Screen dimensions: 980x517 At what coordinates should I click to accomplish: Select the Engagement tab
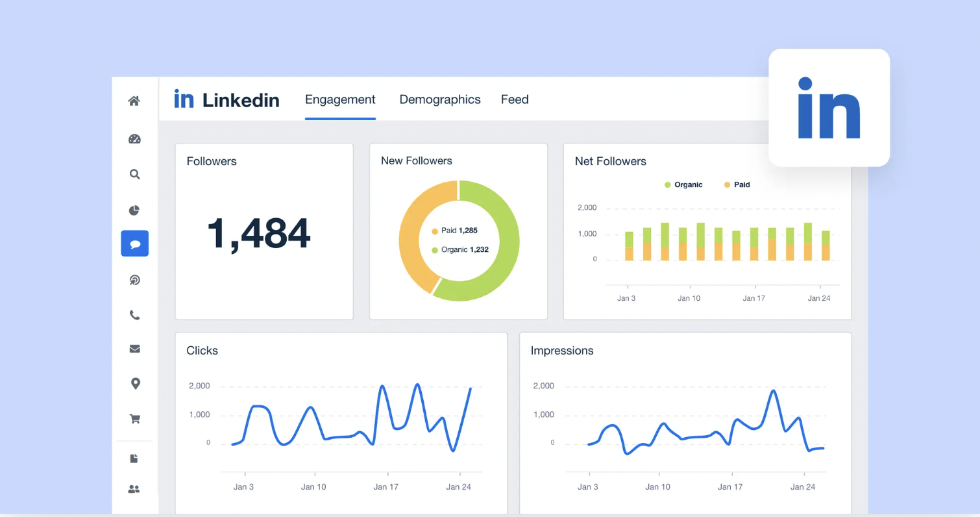340,99
